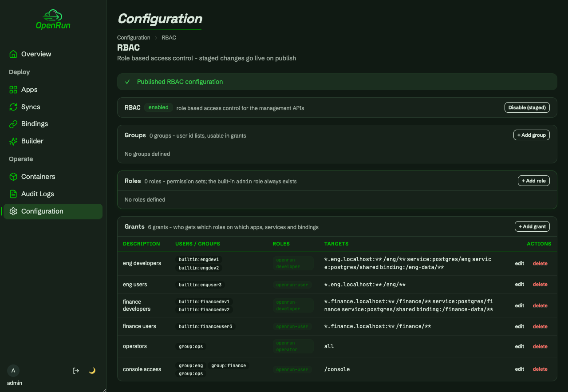Click the Configuration gear icon
The height and width of the screenshot is (392, 568).
[x=13, y=211]
